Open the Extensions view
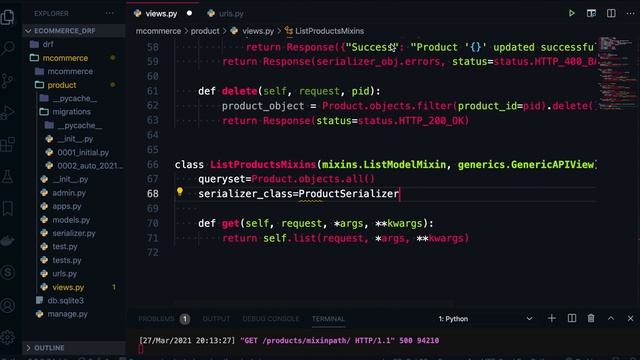This screenshot has width=640, height=360. [7, 144]
